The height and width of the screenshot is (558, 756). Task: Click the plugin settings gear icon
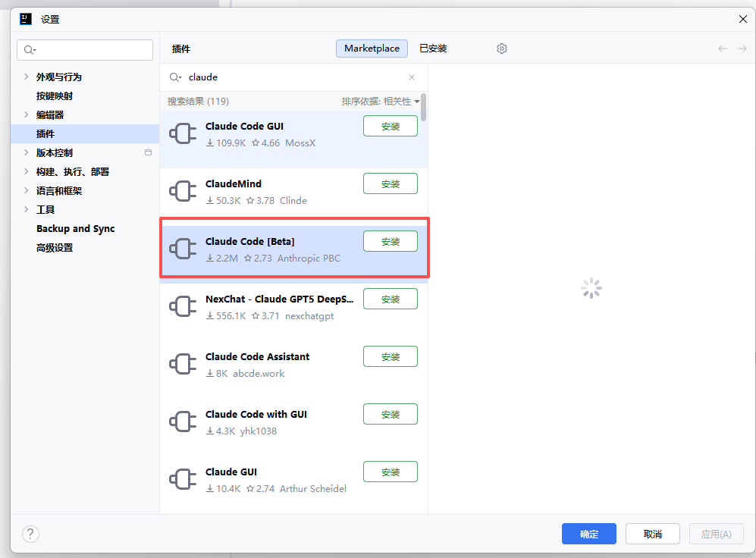click(x=502, y=49)
